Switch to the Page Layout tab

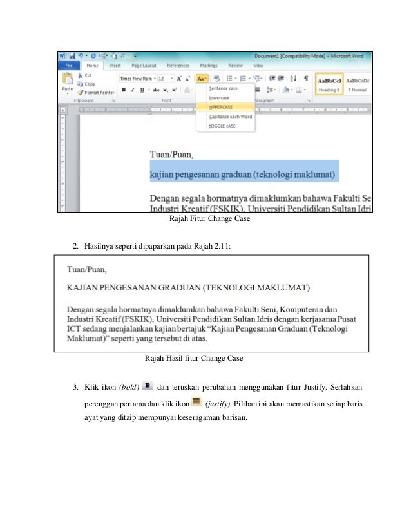click(144, 66)
